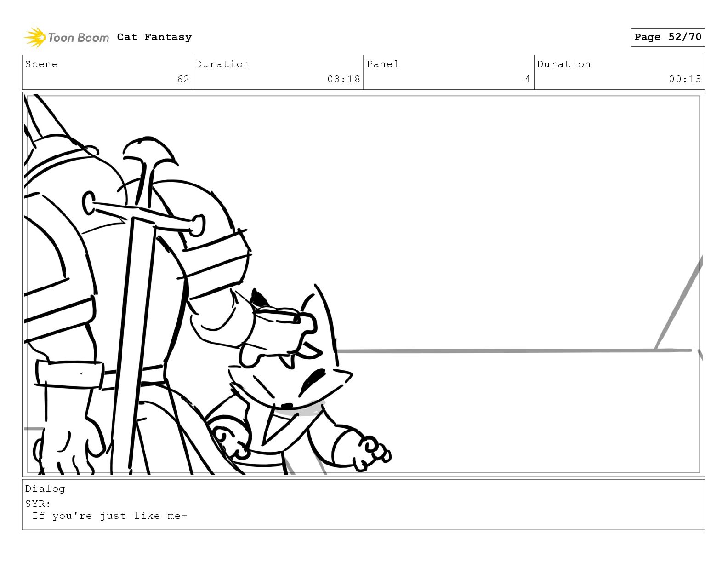Viewport: 728px width, 563px height.
Task: Click the Dialog header label
Action: coord(45,489)
